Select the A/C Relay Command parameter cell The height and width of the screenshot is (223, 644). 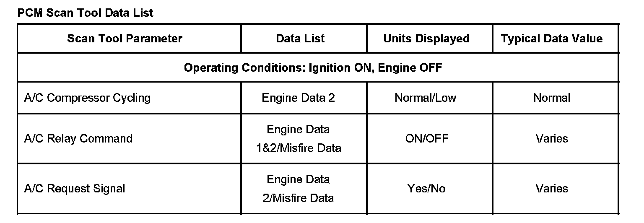pos(78,139)
